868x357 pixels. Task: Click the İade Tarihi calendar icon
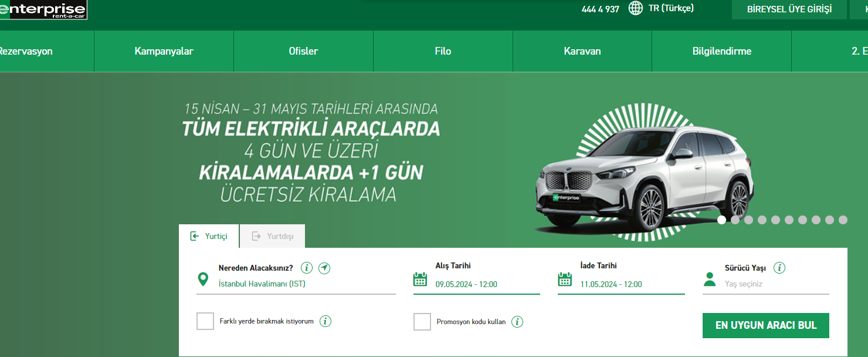coord(564,279)
